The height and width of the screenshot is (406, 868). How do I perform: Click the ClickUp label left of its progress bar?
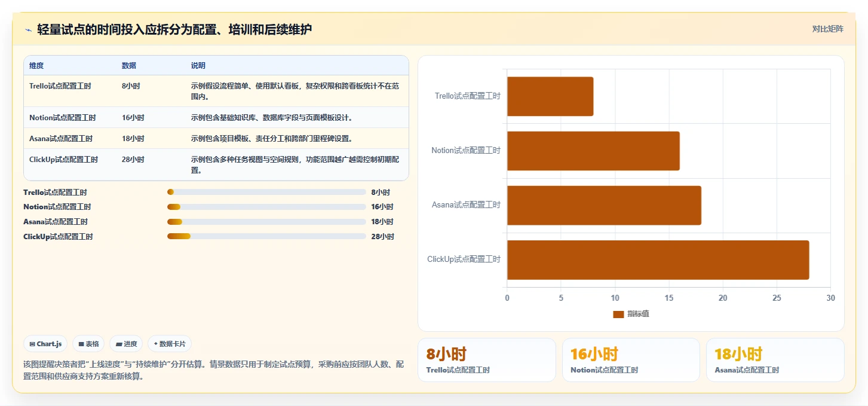point(58,237)
